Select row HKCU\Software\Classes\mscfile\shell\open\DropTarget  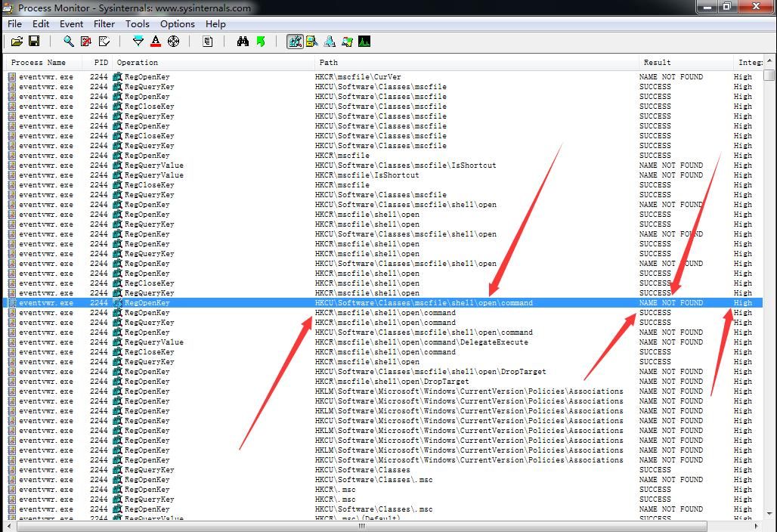click(x=383, y=372)
